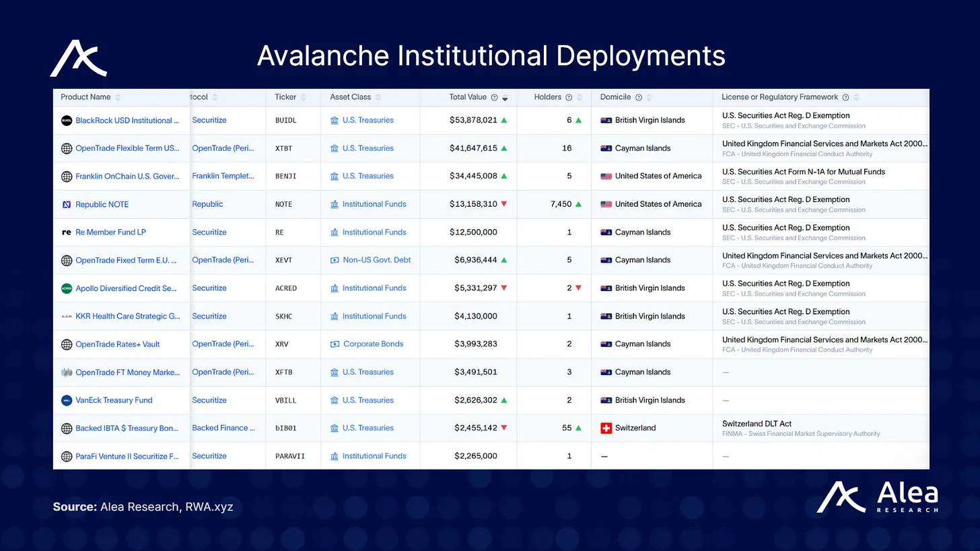980x551 pixels.
Task: Click the Holders column info icon
Action: point(569,98)
